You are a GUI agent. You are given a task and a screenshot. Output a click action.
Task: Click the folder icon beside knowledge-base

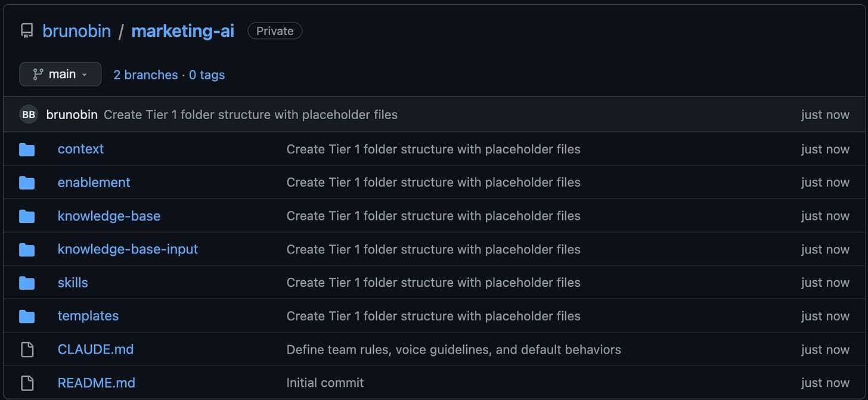27,216
